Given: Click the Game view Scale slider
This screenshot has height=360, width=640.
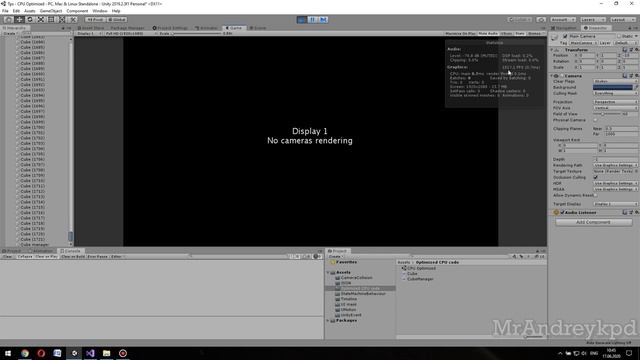Looking at the screenshot, I should tap(196, 33).
